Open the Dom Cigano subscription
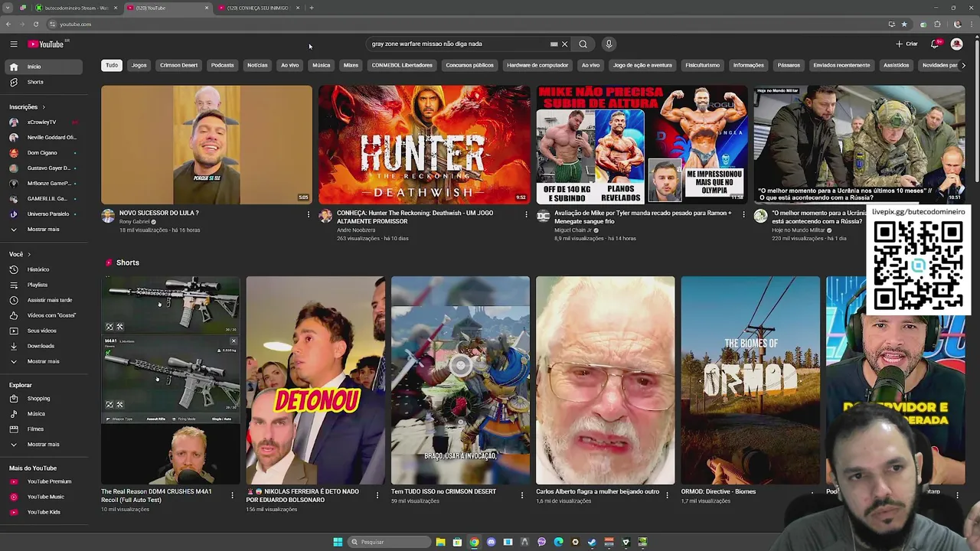This screenshot has width=980, height=551. coord(43,152)
